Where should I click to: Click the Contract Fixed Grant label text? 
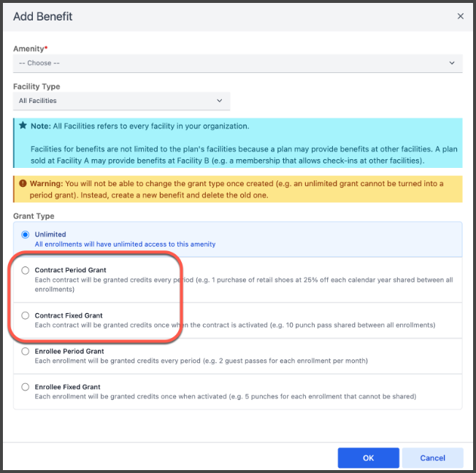click(69, 315)
